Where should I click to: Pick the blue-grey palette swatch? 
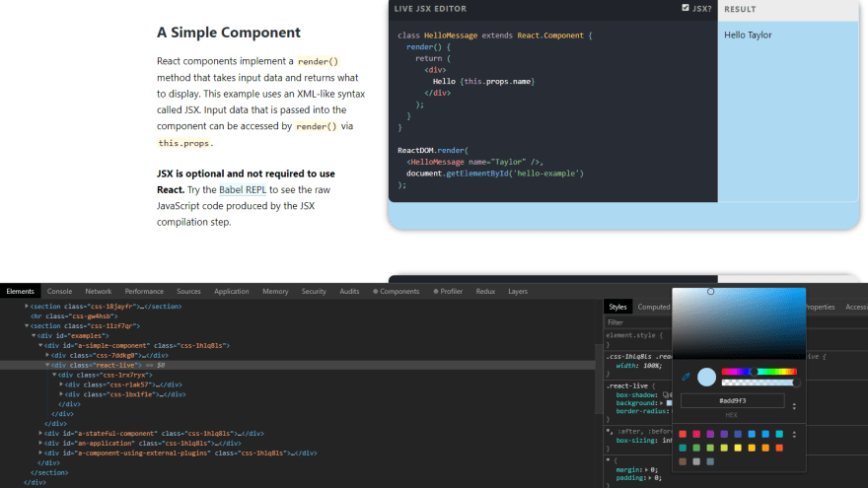(x=710, y=461)
